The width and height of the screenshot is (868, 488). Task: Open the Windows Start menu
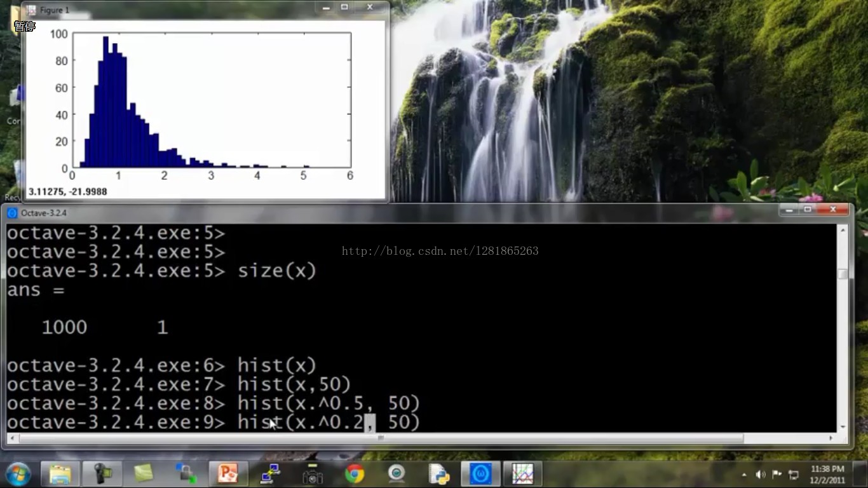(x=18, y=474)
